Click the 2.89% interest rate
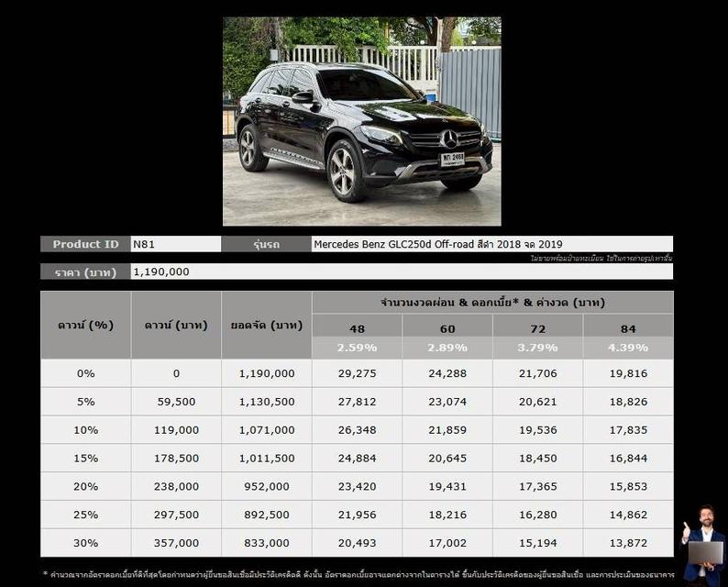Screen dimensions: 728x587 pos(447,348)
